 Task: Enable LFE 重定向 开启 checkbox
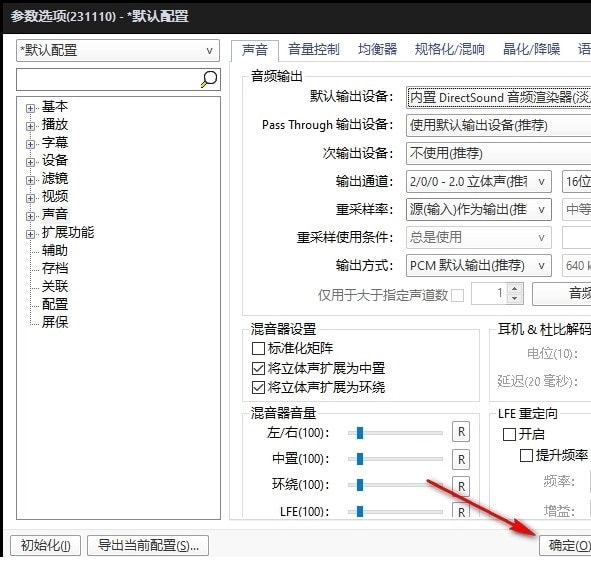510,434
